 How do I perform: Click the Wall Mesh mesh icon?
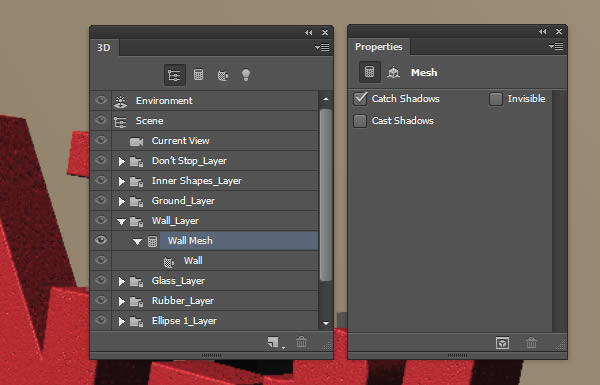tap(152, 241)
